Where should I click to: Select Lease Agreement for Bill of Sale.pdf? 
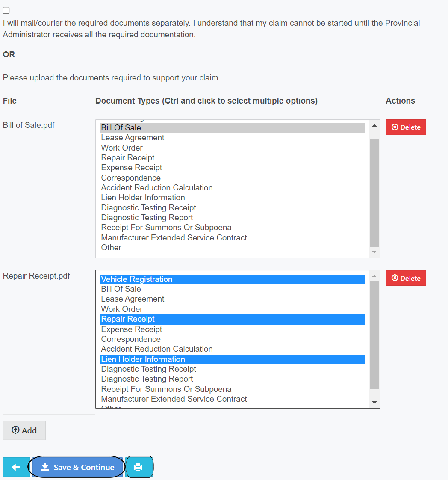point(133,138)
